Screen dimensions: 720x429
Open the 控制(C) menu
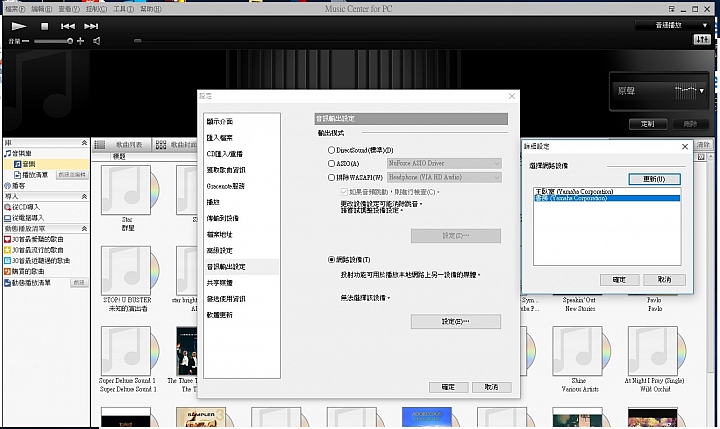[x=96, y=9]
